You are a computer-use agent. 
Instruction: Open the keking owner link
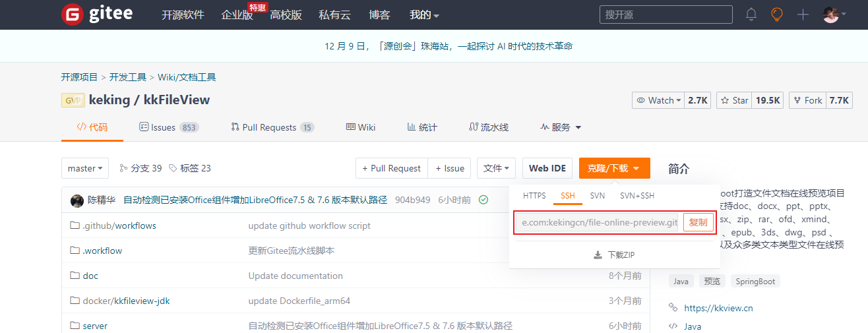pyautogui.click(x=110, y=100)
